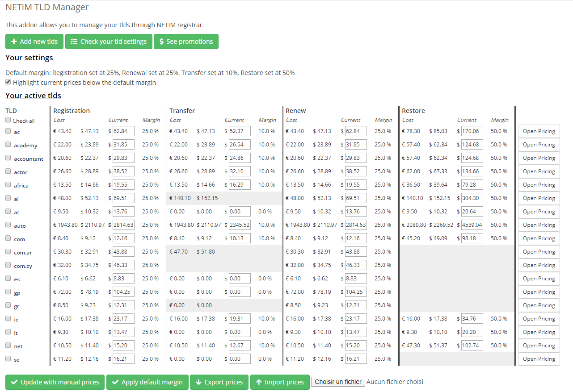Click the dollar icon on See promotions
The image size is (573, 392).
point(161,42)
